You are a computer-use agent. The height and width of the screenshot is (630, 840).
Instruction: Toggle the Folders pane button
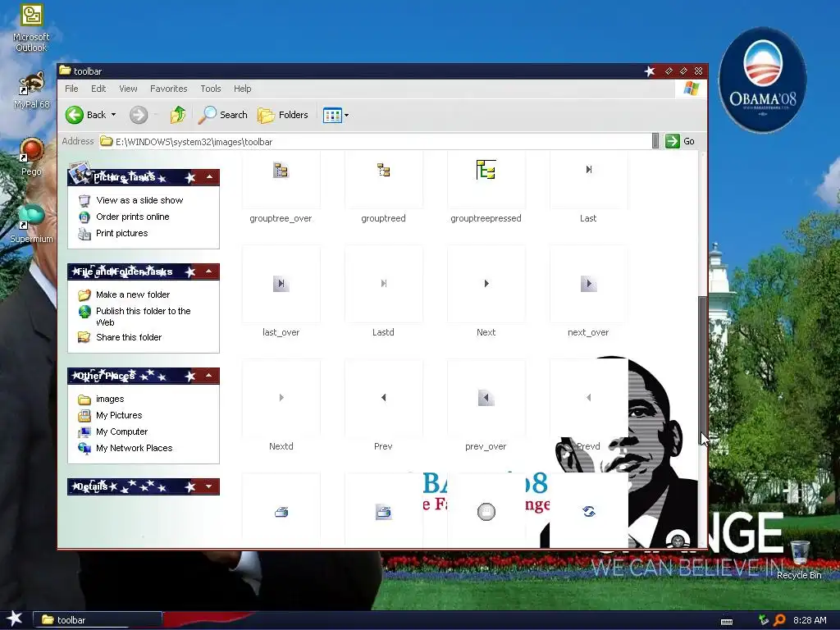[x=283, y=115]
